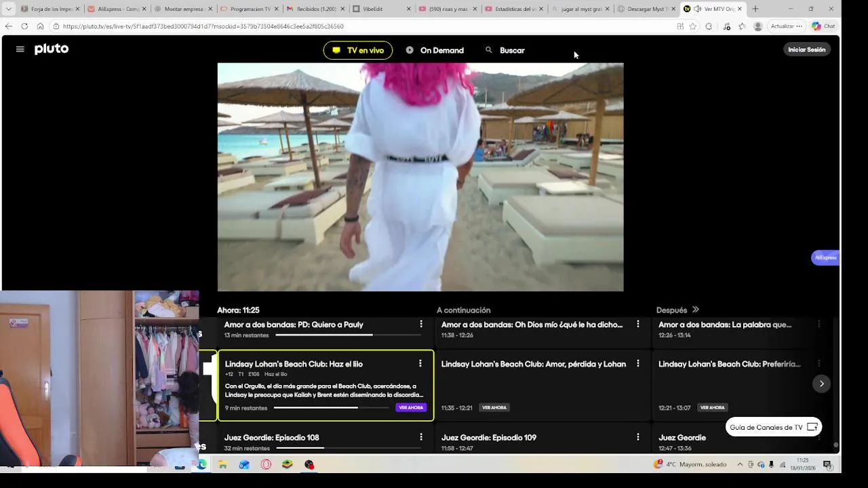Open the AliExpress side badge

[825, 258]
